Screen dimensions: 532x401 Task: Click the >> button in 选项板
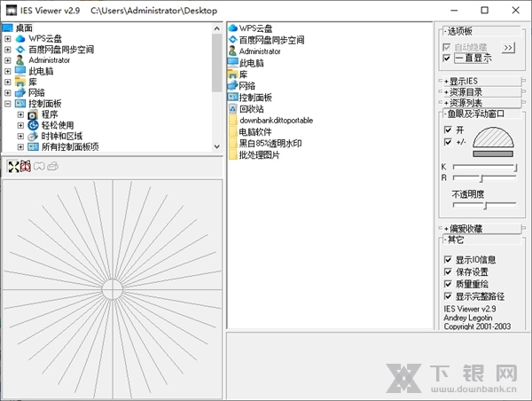pyautogui.click(x=508, y=48)
